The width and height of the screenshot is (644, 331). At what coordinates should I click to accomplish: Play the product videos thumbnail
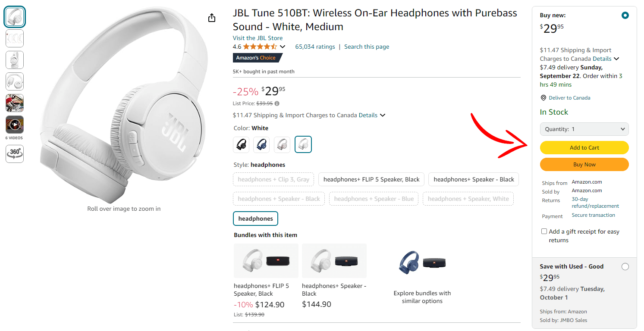tap(14, 125)
